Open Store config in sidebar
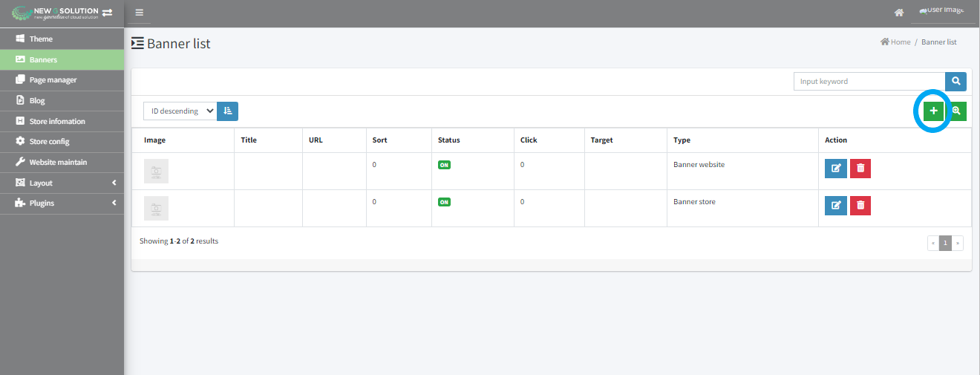Viewport: 980px width, 375px height. pyautogui.click(x=49, y=141)
